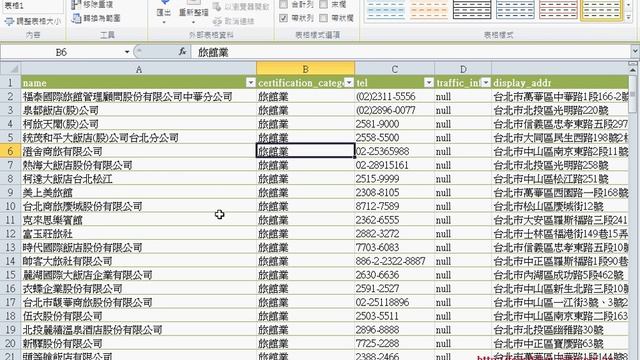Open the Name Box dropdown arrow
Viewport: 640px width, 360px height.
click(x=127, y=52)
